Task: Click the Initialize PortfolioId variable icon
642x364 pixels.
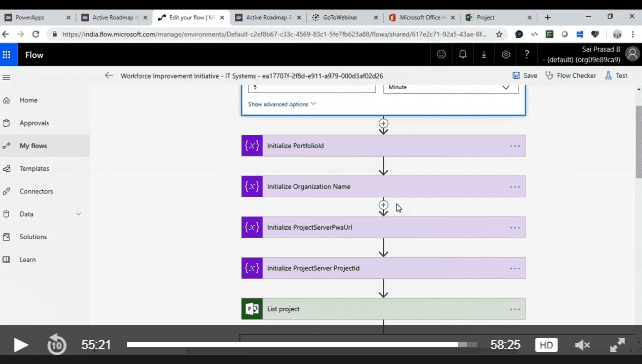Action: pyautogui.click(x=252, y=145)
